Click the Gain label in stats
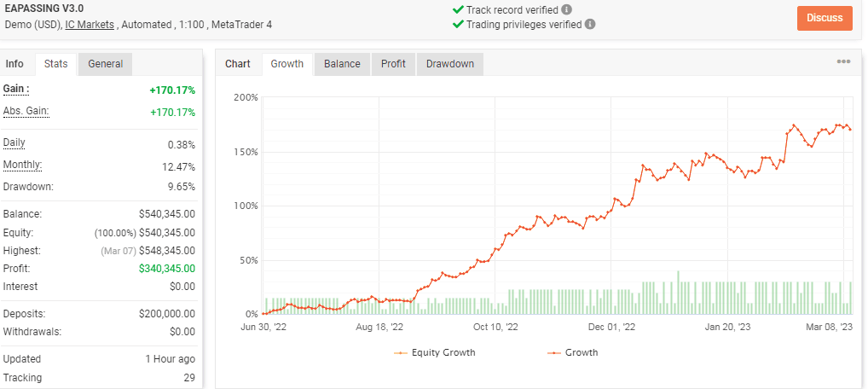This screenshot has height=389, width=868. pyautogui.click(x=16, y=89)
